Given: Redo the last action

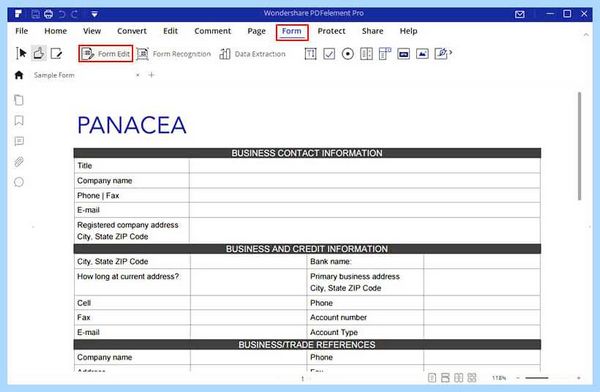Looking at the screenshot, I should point(75,15).
